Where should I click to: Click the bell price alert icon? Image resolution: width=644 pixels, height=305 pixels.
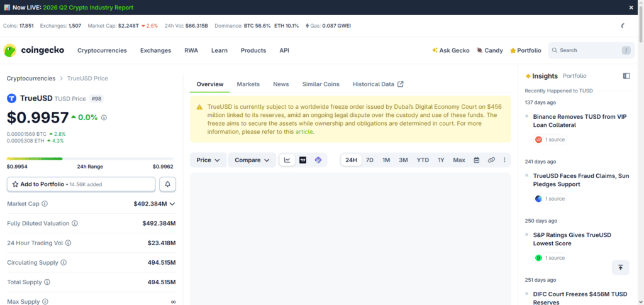click(x=167, y=184)
